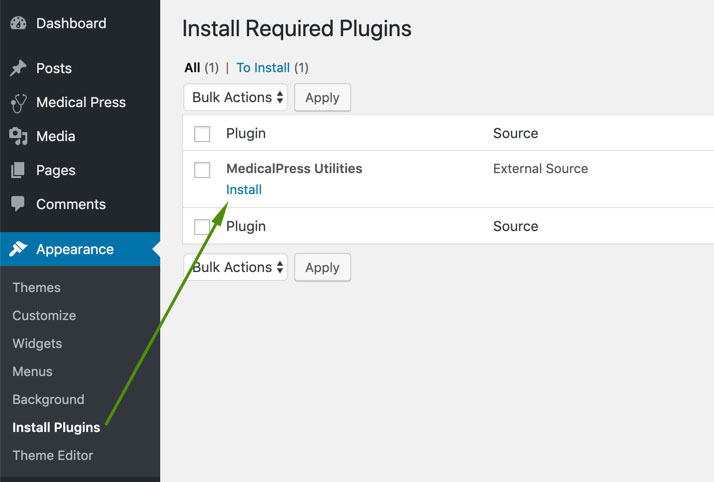Click the top Apply button
The width and height of the screenshot is (714, 482).
322,97
